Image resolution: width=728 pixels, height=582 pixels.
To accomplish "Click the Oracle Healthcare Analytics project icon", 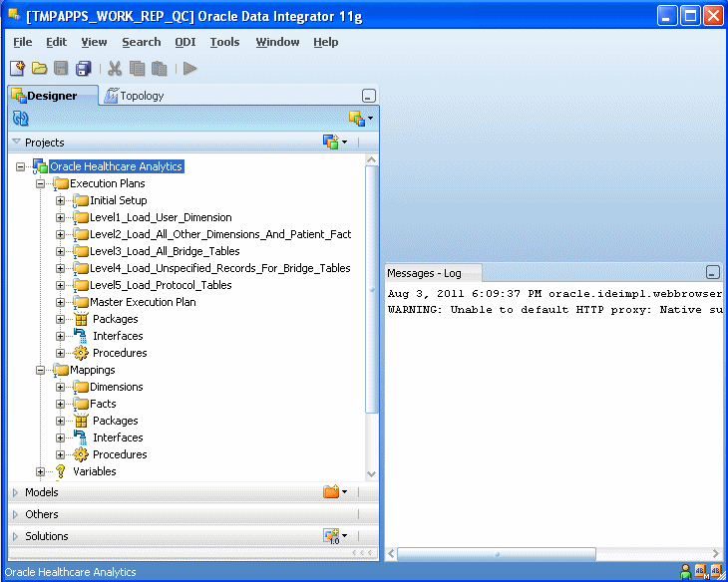I will coord(40,166).
